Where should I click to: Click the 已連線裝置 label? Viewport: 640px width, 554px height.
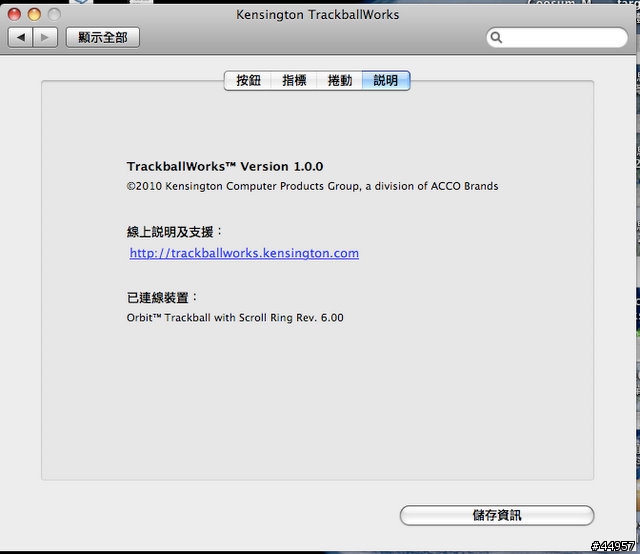(162, 298)
